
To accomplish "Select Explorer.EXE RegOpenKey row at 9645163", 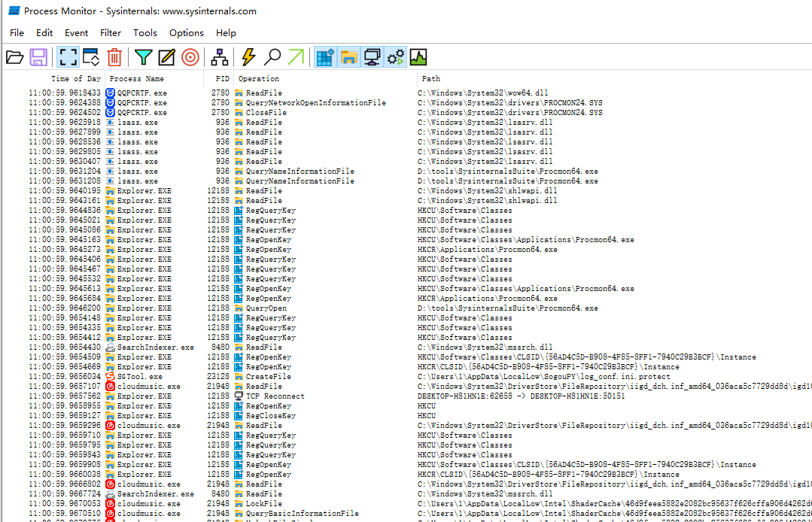I will (407, 239).
